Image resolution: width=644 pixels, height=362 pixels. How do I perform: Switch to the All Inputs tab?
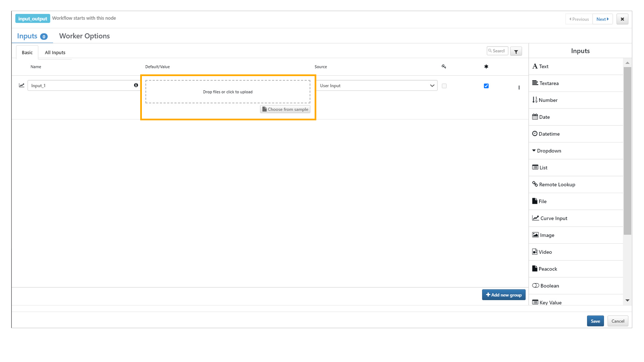[55, 52]
